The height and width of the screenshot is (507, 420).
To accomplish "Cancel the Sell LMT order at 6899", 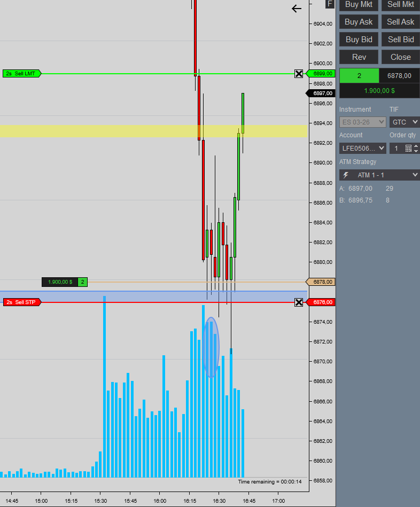I will pyautogui.click(x=299, y=74).
